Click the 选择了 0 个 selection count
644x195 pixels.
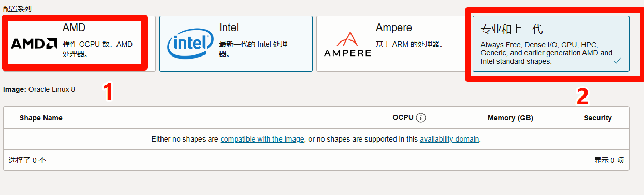pos(27,160)
